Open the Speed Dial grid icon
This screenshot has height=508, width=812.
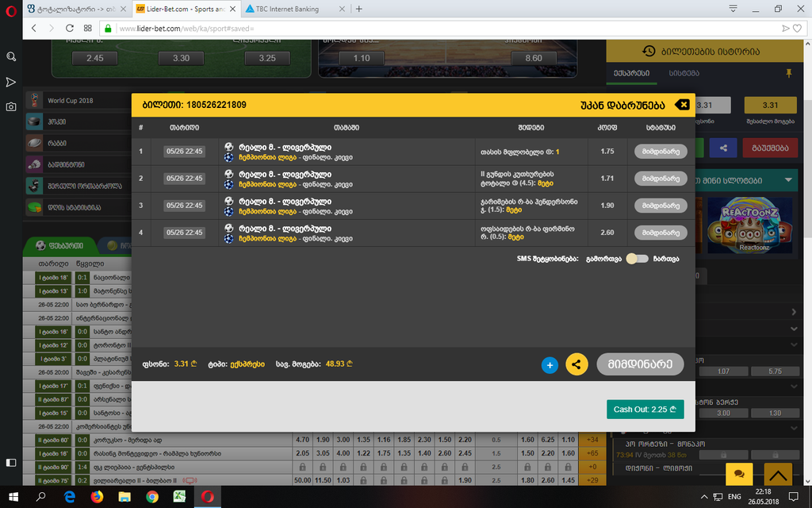click(x=87, y=28)
